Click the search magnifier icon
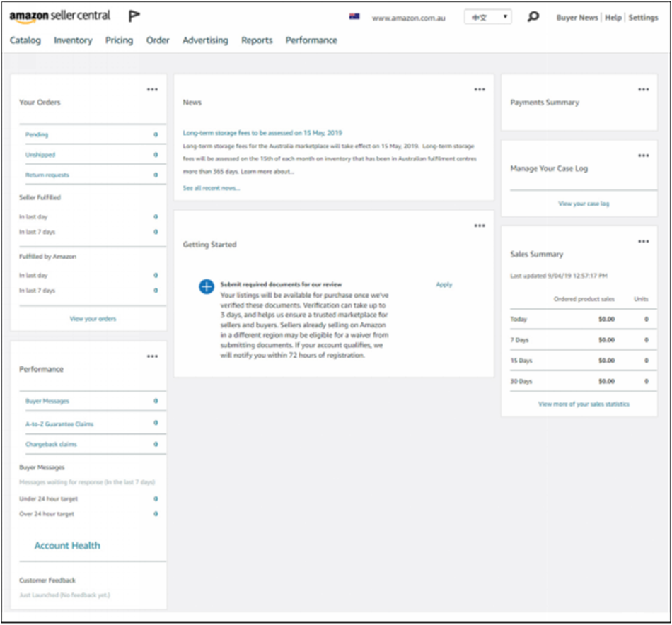The height and width of the screenshot is (625, 672). (x=533, y=17)
